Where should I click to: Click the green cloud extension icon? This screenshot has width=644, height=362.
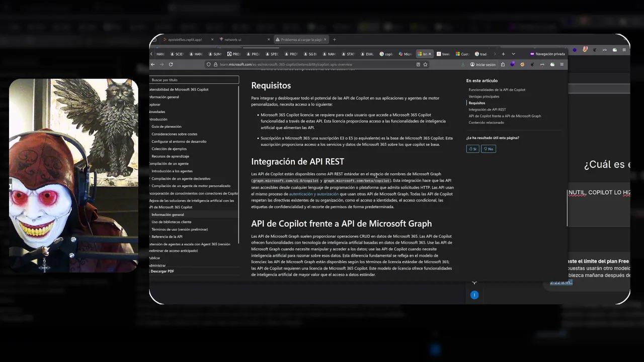click(x=552, y=64)
